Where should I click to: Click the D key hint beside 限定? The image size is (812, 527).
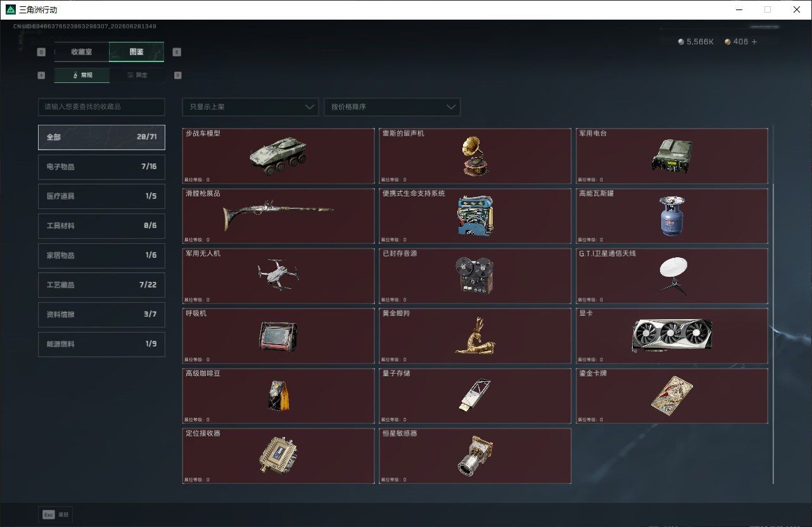pos(177,75)
